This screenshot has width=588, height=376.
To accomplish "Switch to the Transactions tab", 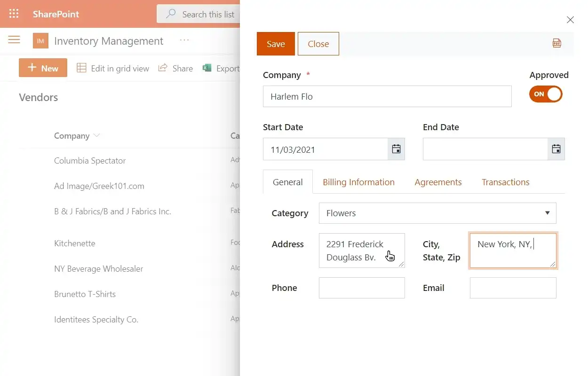I will [505, 182].
